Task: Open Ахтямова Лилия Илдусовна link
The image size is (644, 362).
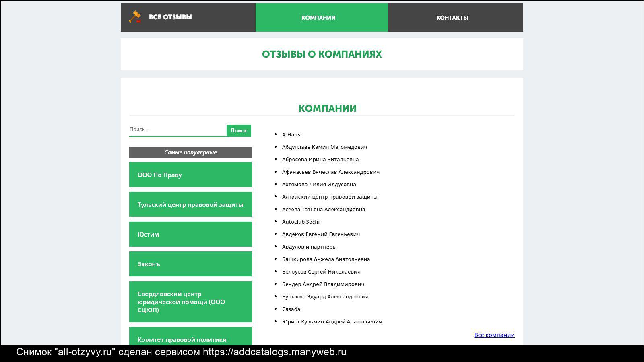Action: pos(319,184)
